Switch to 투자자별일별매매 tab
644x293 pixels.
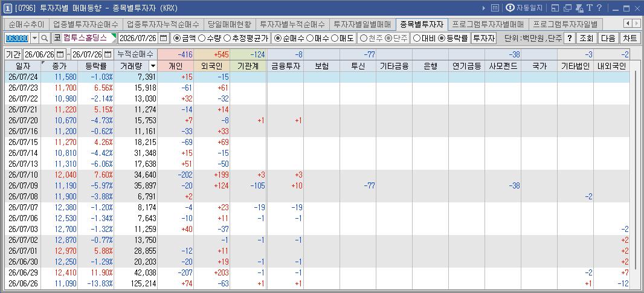362,24
